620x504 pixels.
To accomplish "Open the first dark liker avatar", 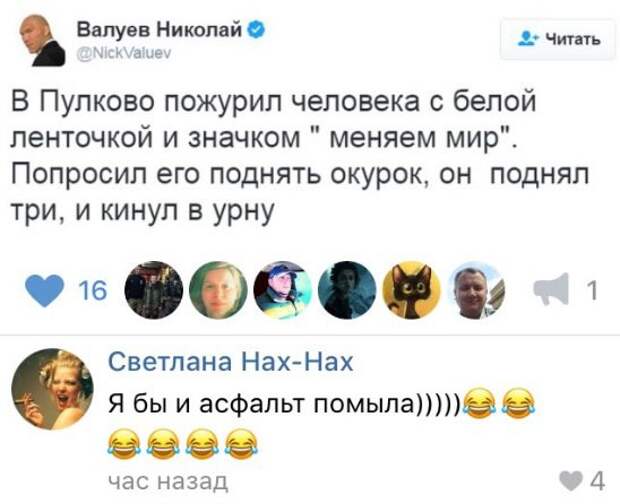I will point(154,290).
